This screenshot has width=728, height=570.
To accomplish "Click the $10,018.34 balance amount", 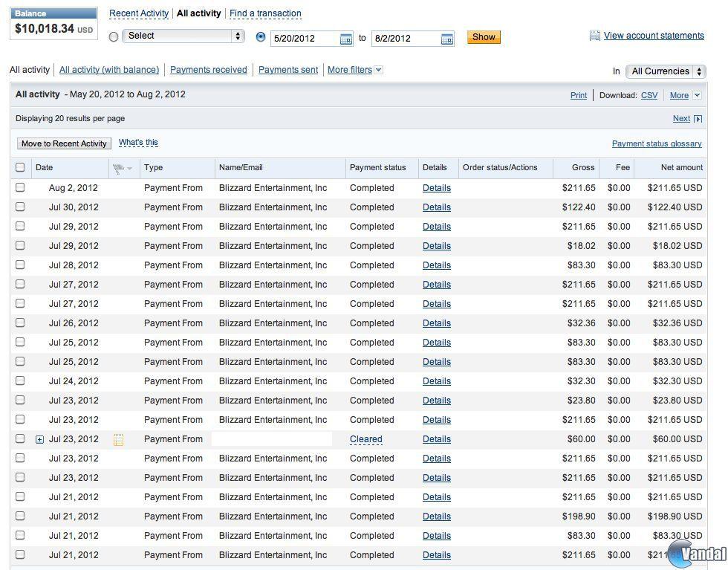I will [45, 29].
